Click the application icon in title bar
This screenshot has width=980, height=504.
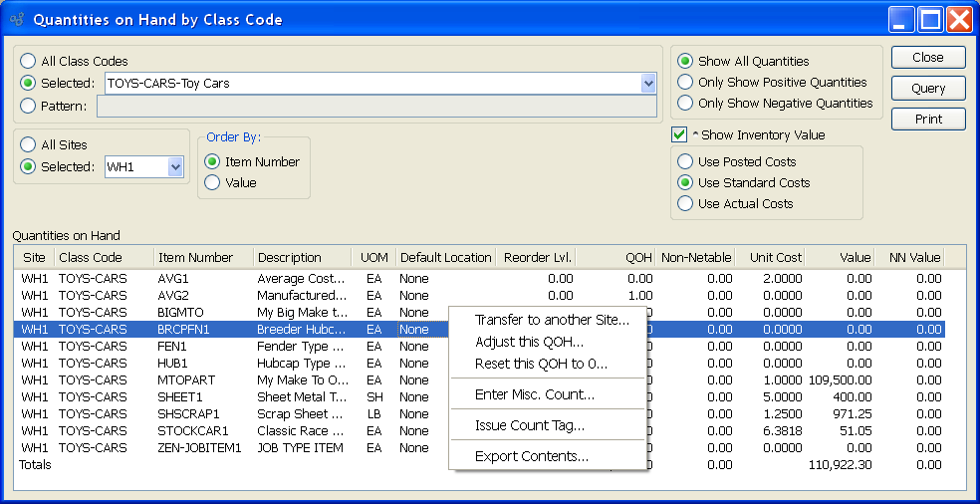tap(17, 19)
